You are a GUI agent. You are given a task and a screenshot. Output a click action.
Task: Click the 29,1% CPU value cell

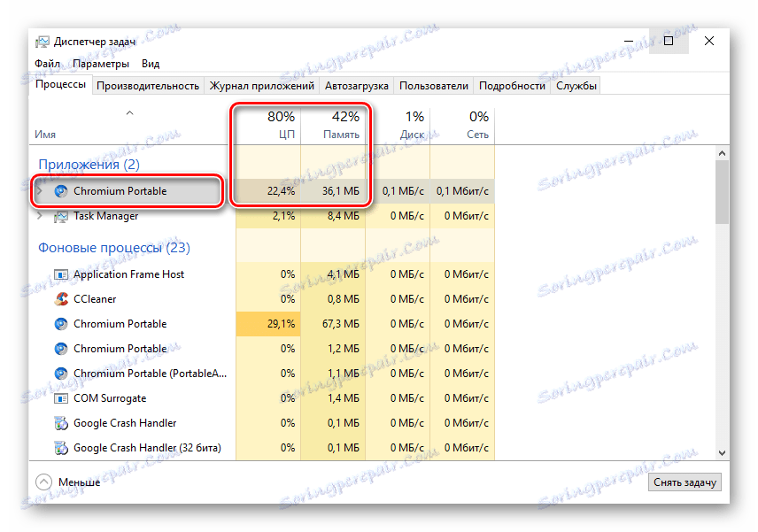point(268,324)
